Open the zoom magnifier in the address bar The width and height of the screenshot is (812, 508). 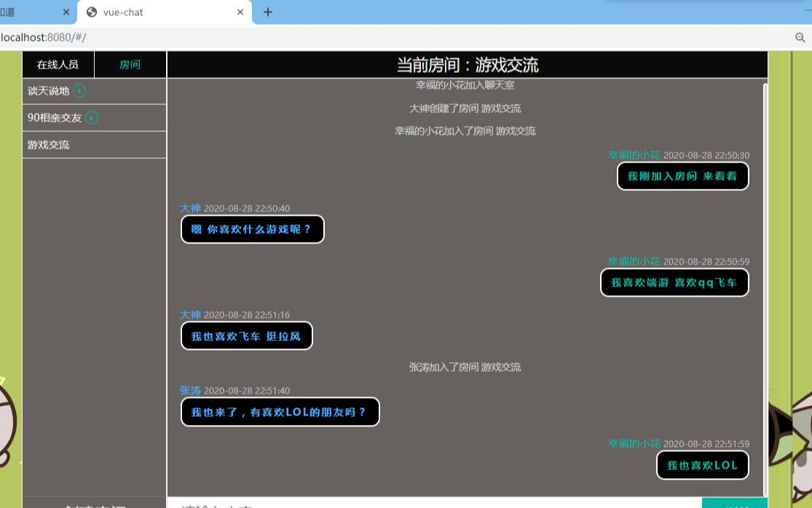point(801,37)
